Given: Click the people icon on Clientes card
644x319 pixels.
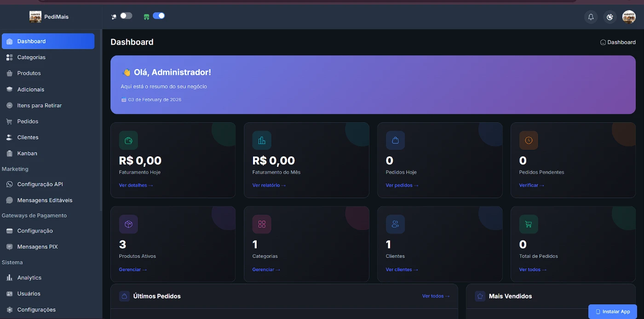Looking at the screenshot, I should [395, 224].
